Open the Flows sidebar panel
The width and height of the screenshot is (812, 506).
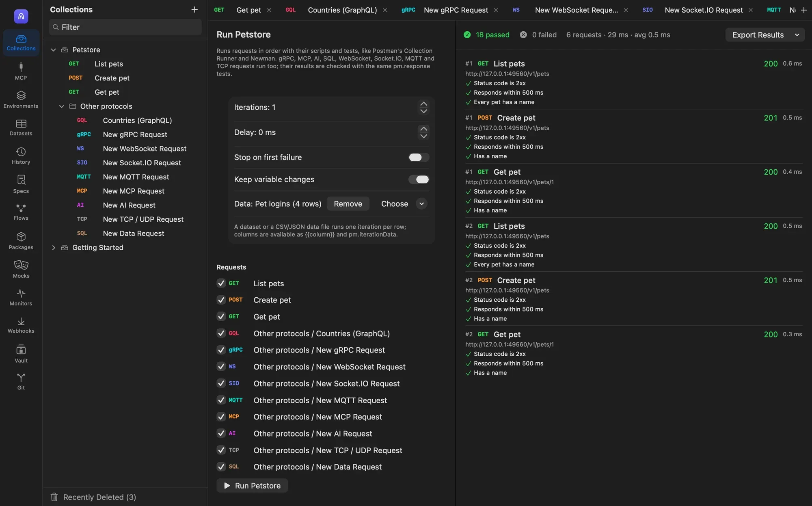click(x=21, y=212)
